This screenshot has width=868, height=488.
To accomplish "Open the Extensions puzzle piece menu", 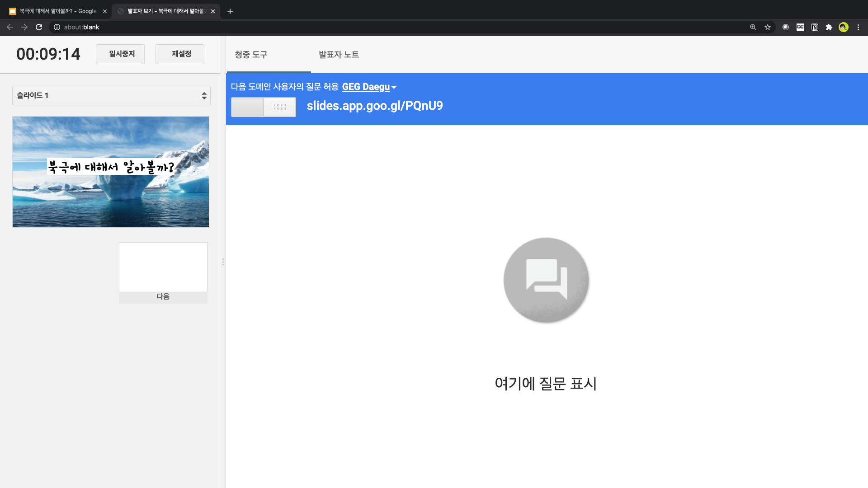I will tap(829, 27).
